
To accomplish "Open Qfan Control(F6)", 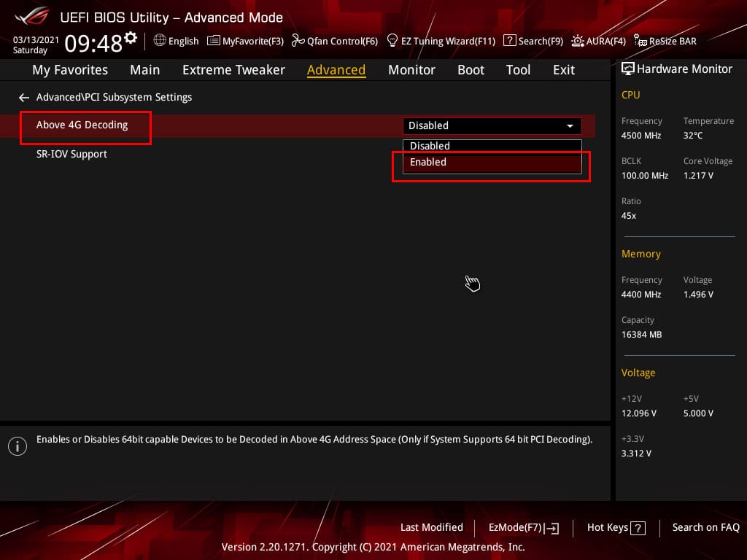I will pyautogui.click(x=334, y=41).
